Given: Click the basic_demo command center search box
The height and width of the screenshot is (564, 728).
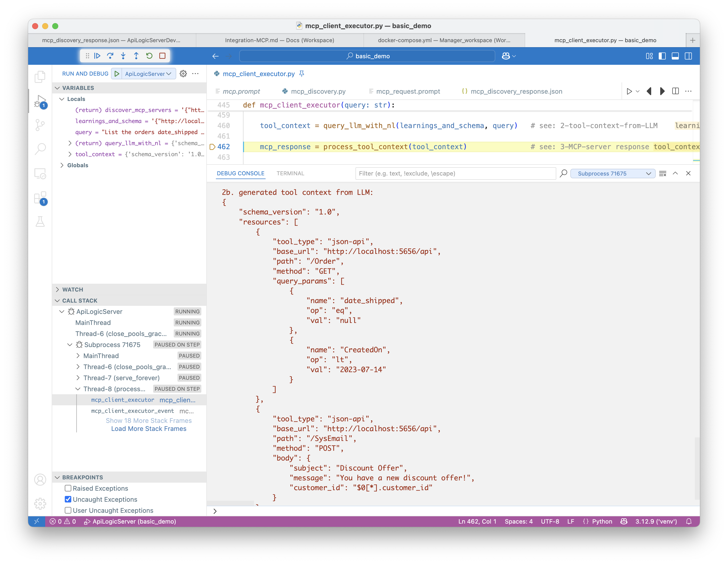Looking at the screenshot, I should point(367,56).
